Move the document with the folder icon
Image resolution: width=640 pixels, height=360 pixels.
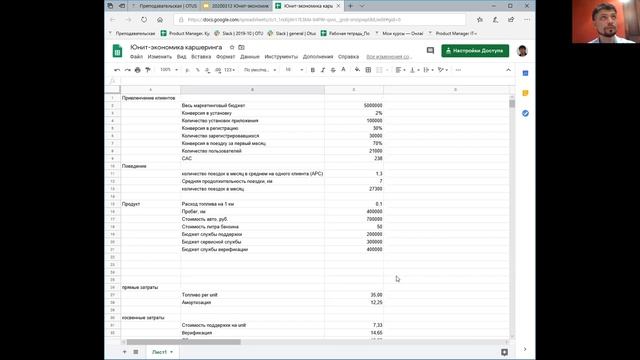point(241,47)
